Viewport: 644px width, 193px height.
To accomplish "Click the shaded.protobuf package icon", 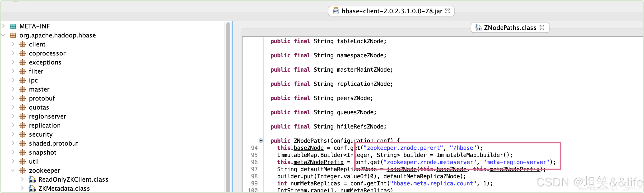I will (23, 143).
